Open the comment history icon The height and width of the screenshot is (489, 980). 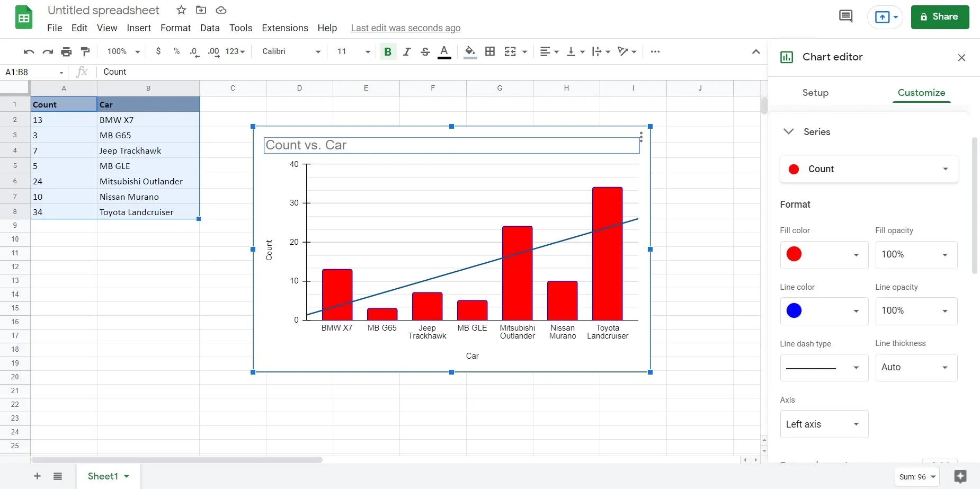[846, 16]
